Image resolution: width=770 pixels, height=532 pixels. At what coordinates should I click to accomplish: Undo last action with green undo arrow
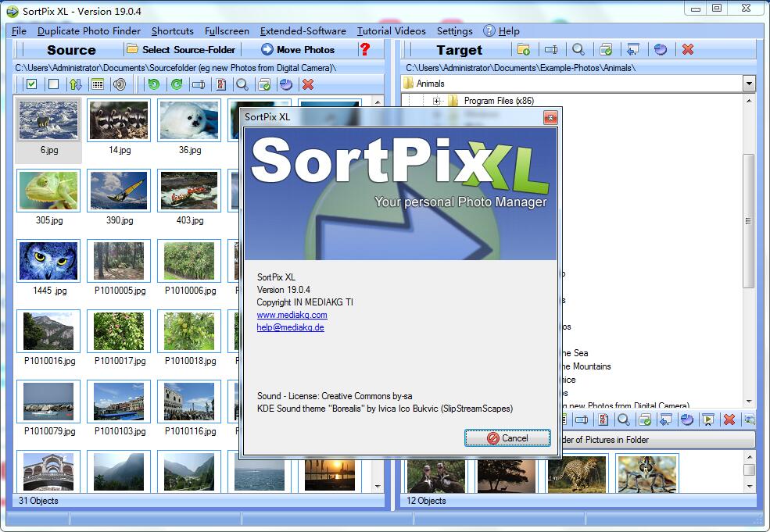[x=154, y=84]
